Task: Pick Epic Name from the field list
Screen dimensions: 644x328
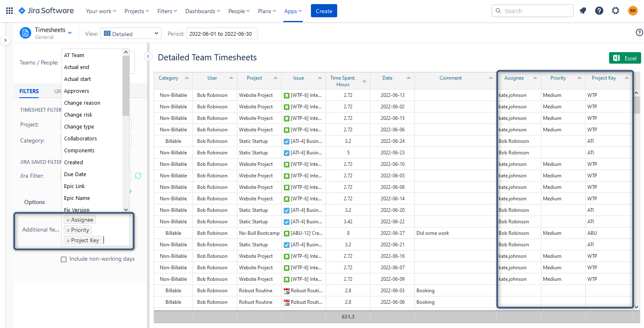Action: (92, 198)
